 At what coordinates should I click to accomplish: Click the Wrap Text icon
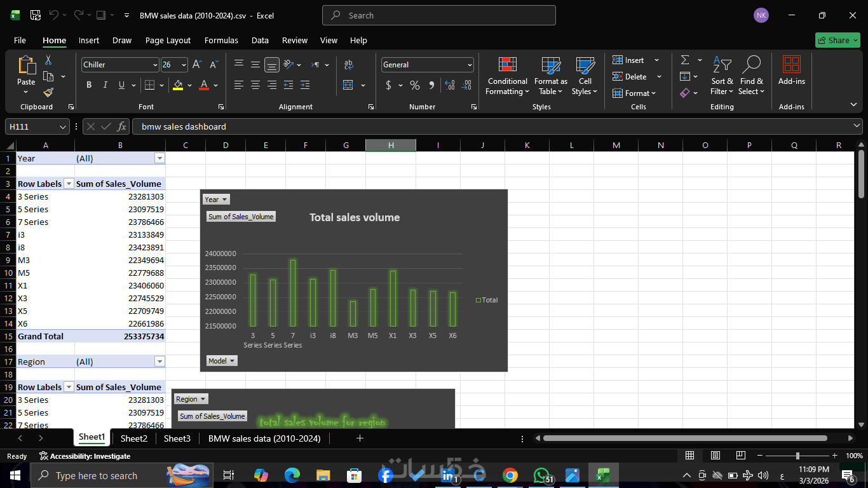348,65
